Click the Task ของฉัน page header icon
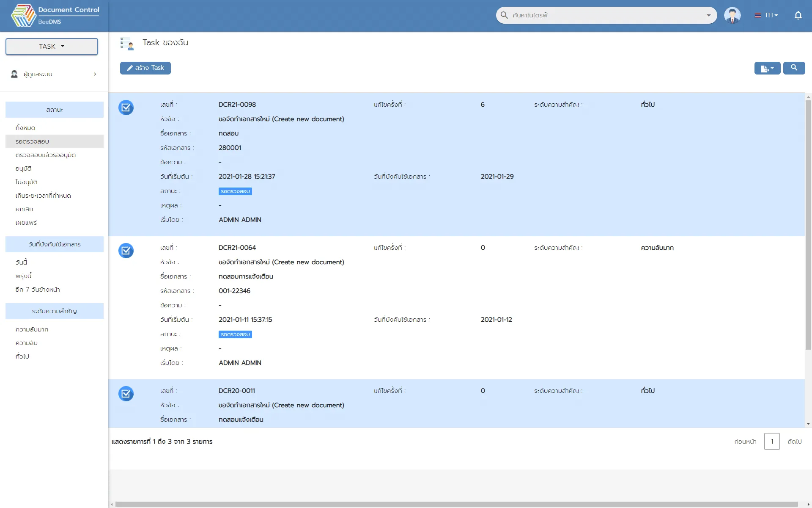This screenshot has width=812, height=508. tap(127, 44)
